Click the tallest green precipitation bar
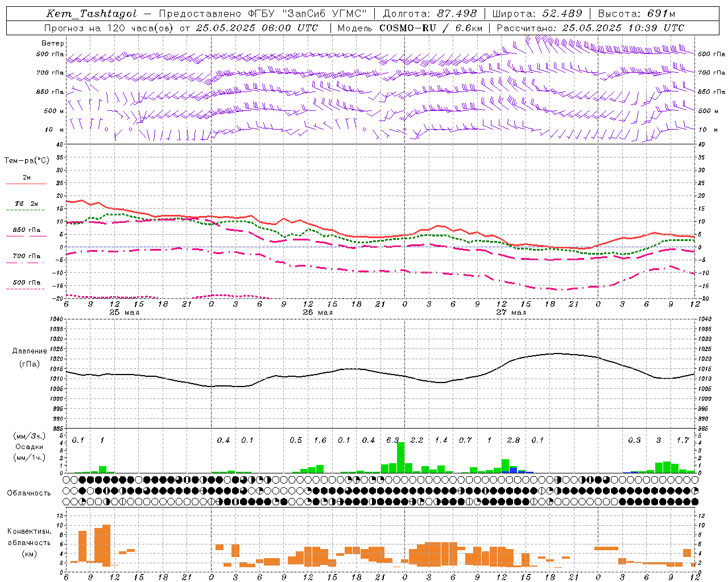 (400, 458)
